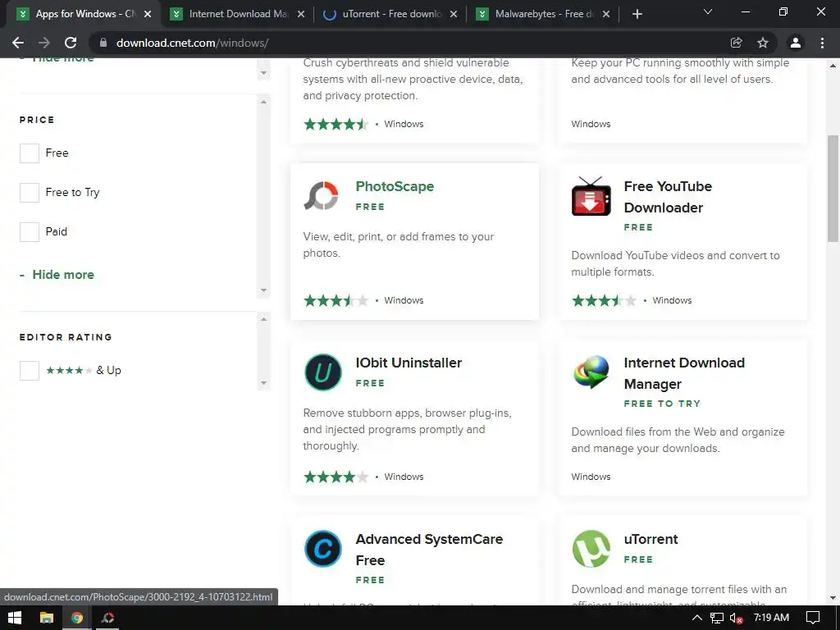Click the Price panel scroll down arrow
Screen dimensions: 840x630
click(263, 290)
